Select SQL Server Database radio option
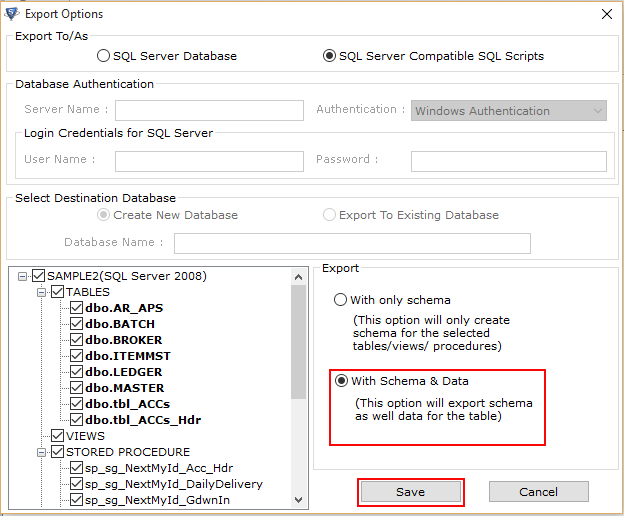 pos(103,56)
